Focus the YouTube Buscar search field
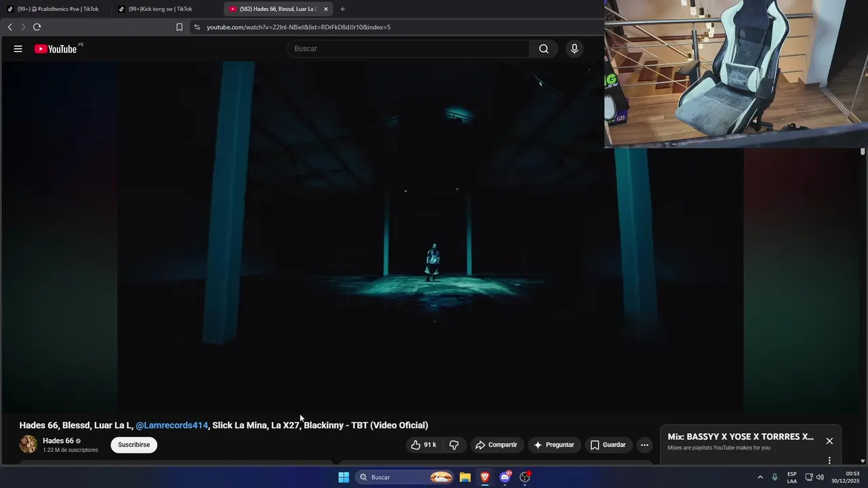The height and width of the screenshot is (488, 868). tap(408, 49)
